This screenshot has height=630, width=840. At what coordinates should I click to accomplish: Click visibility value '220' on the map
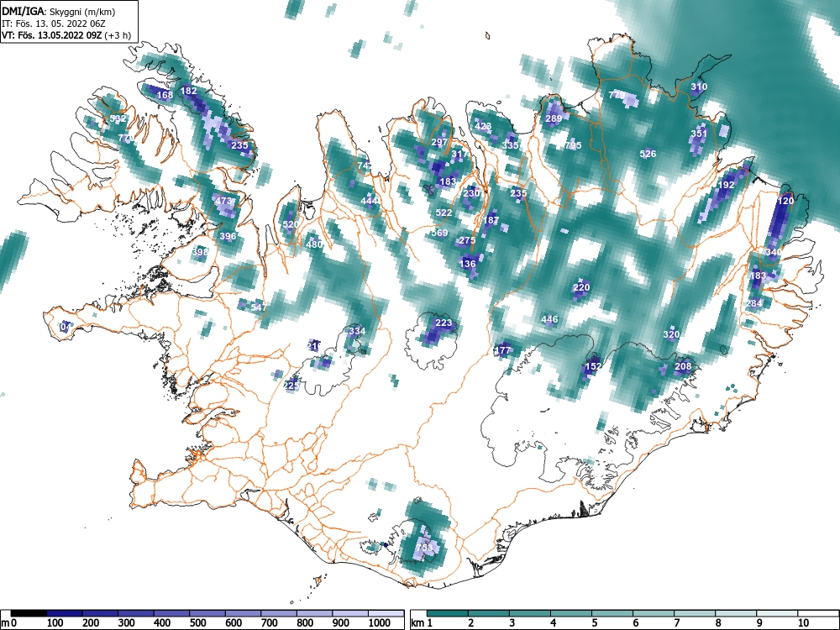[x=581, y=287]
